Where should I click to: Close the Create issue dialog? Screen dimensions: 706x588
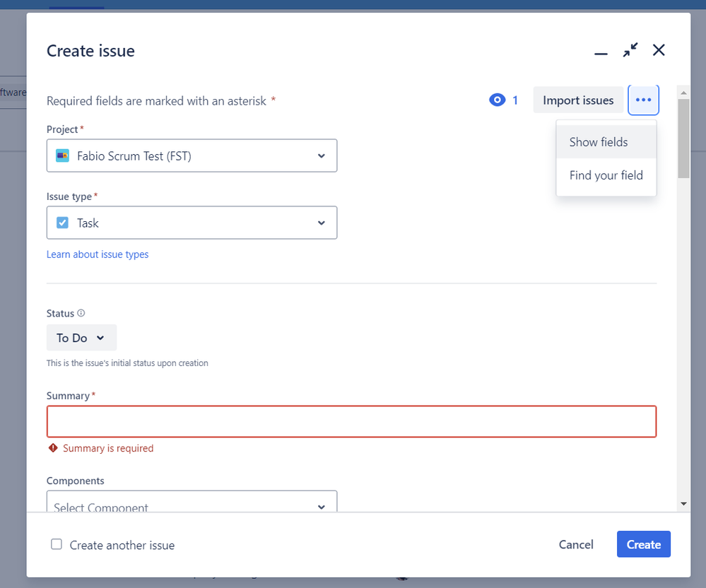click(x=659, y=50)
